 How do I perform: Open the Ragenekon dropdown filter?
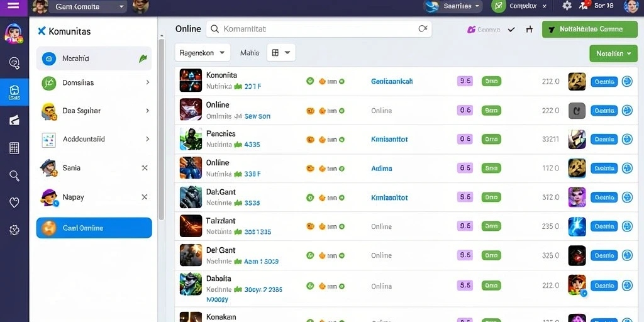(x=203, y=53)
